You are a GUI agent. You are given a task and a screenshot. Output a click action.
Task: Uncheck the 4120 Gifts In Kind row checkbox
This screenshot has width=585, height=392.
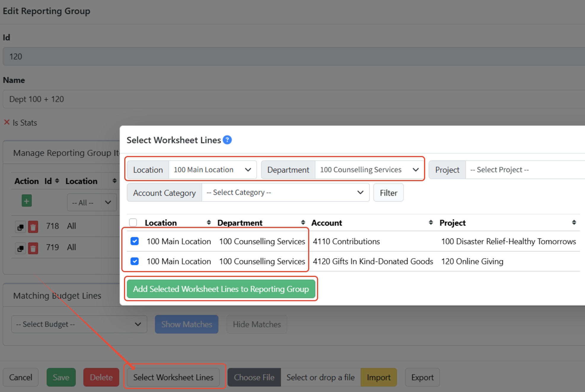(x=135, y=261)
